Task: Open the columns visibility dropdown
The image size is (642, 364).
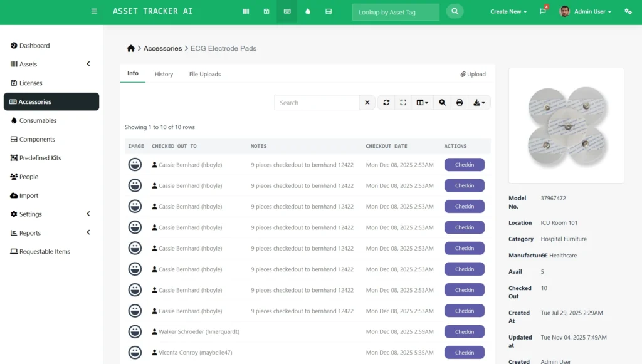Action: (x=423, y=103)
